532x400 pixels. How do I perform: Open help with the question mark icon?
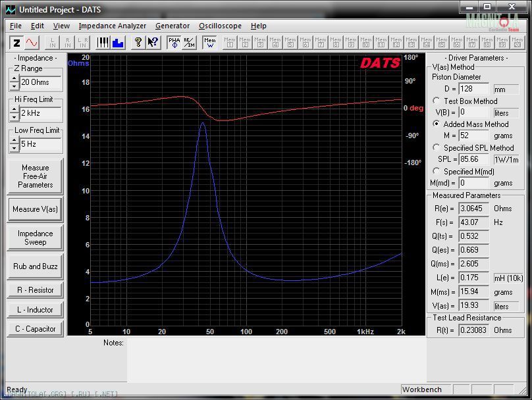(x=138, y=43)
